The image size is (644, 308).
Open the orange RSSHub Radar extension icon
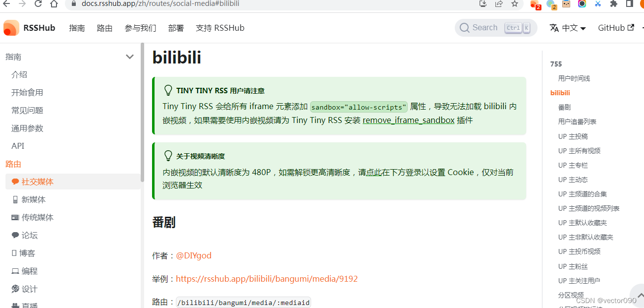[535, 4]
